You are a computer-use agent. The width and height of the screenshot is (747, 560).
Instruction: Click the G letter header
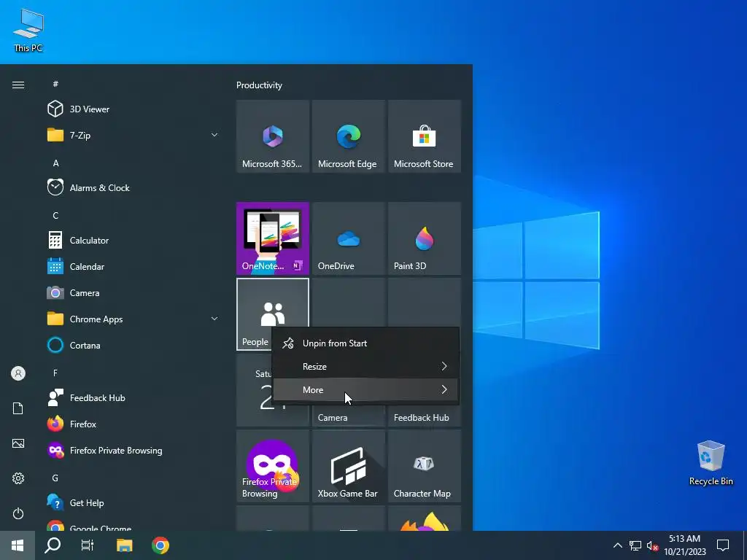click(55, 478)
